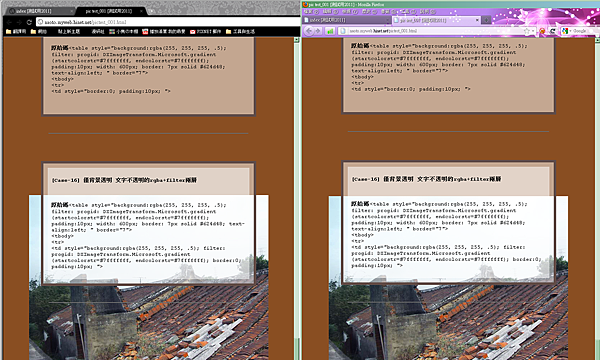The height and width of the screenshot is (360, 600).
Task: Go back in the Chrome window
Action: click(x=9, y=22)
